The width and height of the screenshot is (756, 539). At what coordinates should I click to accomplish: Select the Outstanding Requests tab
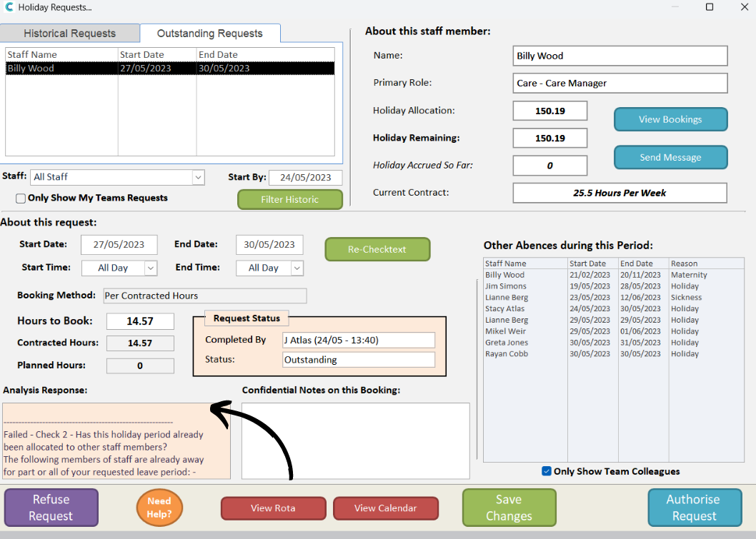click(209, 34)
